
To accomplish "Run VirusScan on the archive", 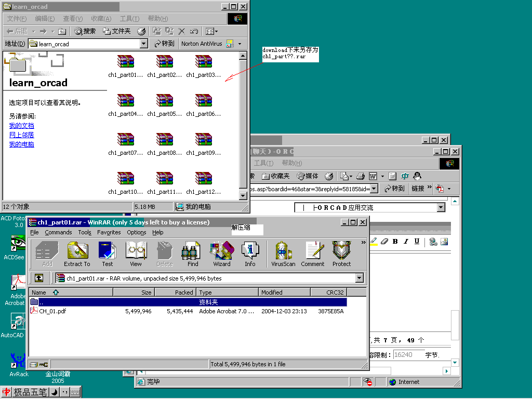I will coord(283,254).
